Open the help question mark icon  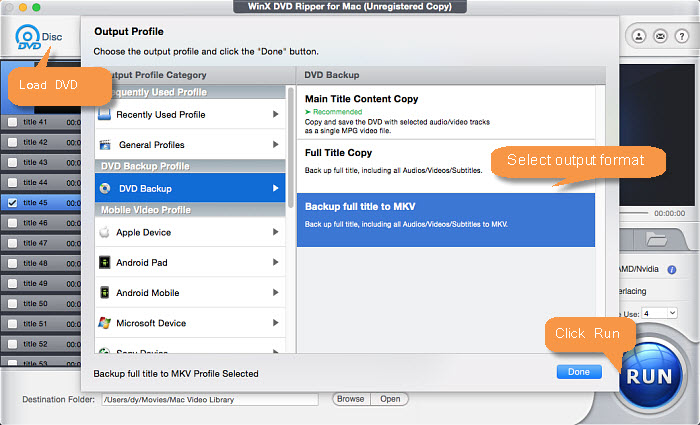click(x=682, y=36)
